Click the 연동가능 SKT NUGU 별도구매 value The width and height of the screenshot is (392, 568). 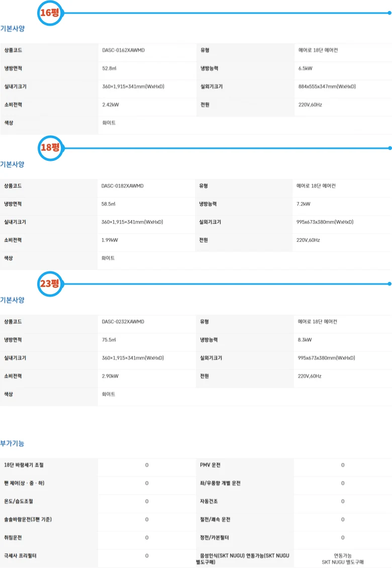tap(343, 559)
